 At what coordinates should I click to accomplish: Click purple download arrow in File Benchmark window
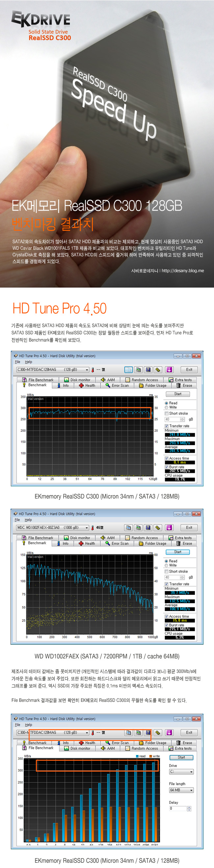pos(169,732)
